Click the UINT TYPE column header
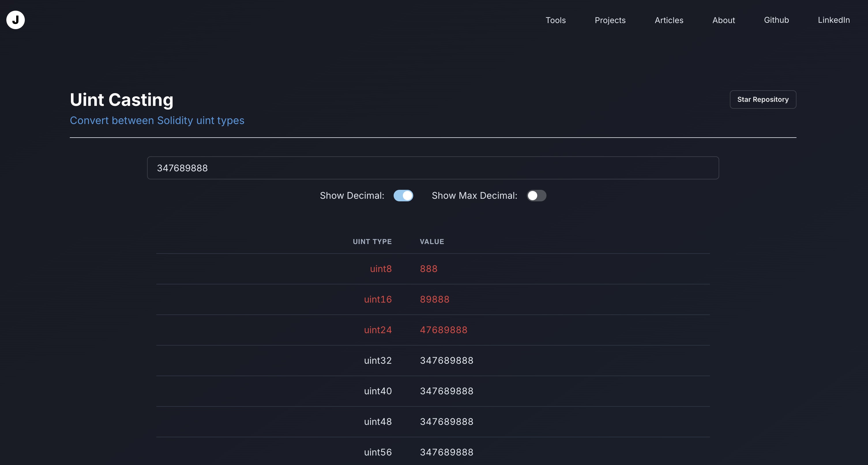The image size is (868, 465). 372,242
